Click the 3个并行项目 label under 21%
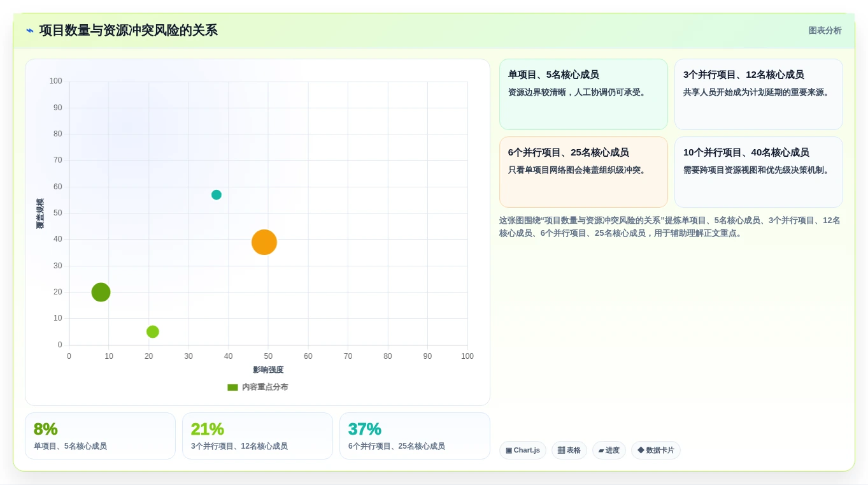 [x=239, y=446]
